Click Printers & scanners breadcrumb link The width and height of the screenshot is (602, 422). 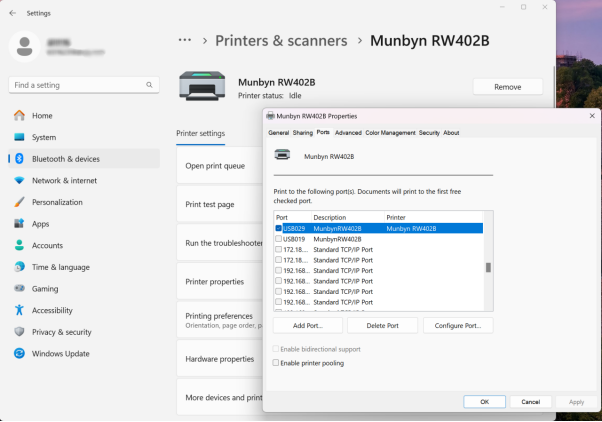tap(281, 41)
